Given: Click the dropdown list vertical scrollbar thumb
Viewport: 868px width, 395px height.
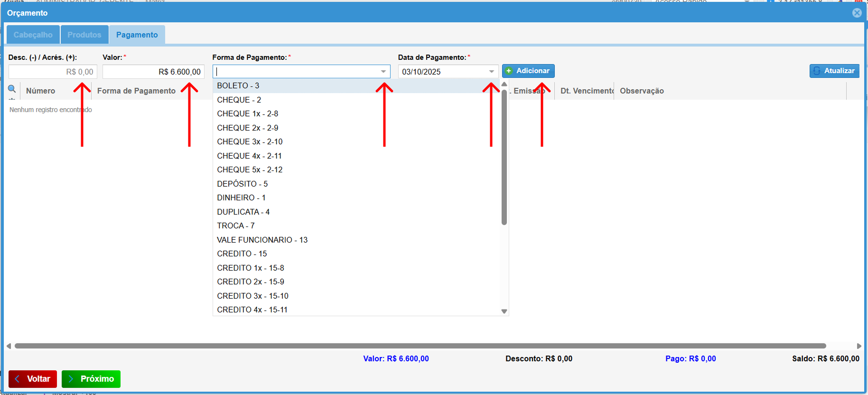Looking at the screenshot, I should 504,157.
